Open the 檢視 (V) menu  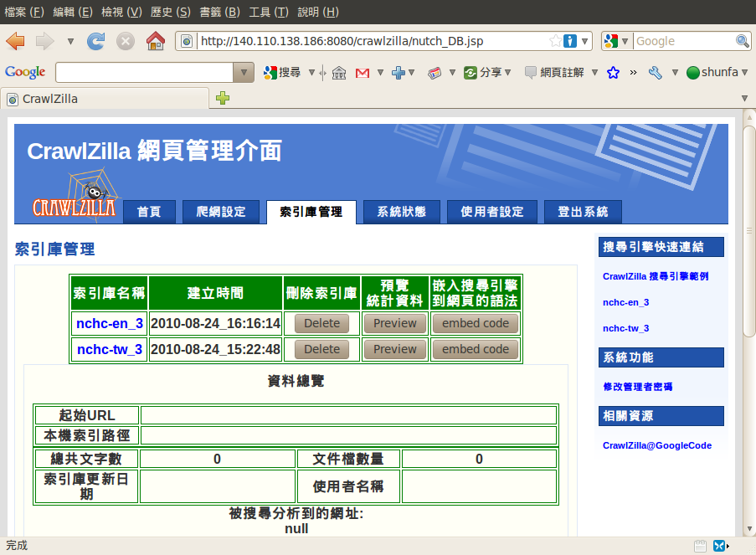(121, 12)
